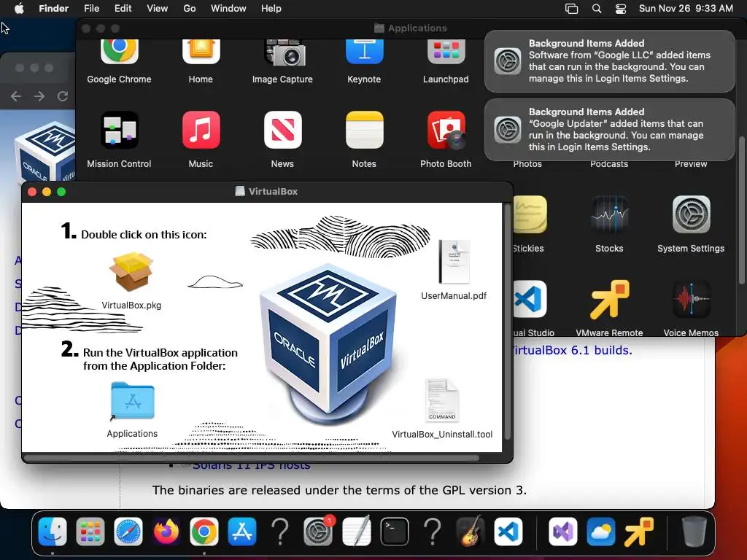The height and width of the screenshot is (560, 747).
Task: Launch Terminal from the Dock
Action: (395, 532)
